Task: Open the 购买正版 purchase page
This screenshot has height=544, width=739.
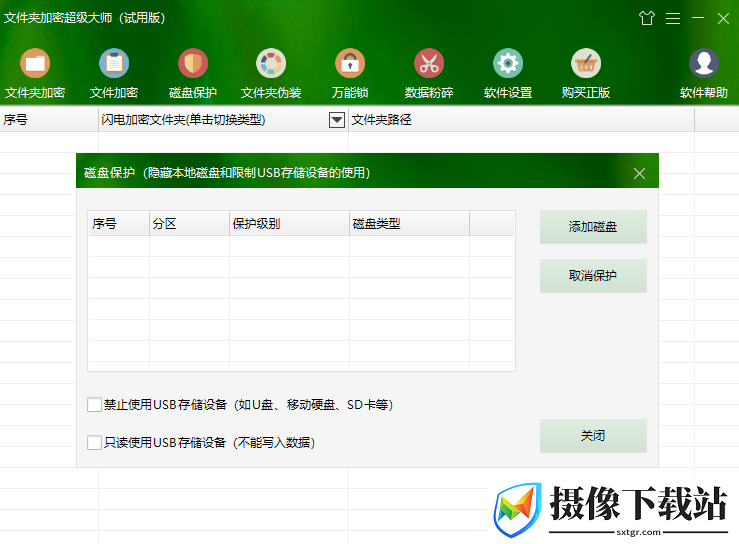Action: (x=586, y=74)
